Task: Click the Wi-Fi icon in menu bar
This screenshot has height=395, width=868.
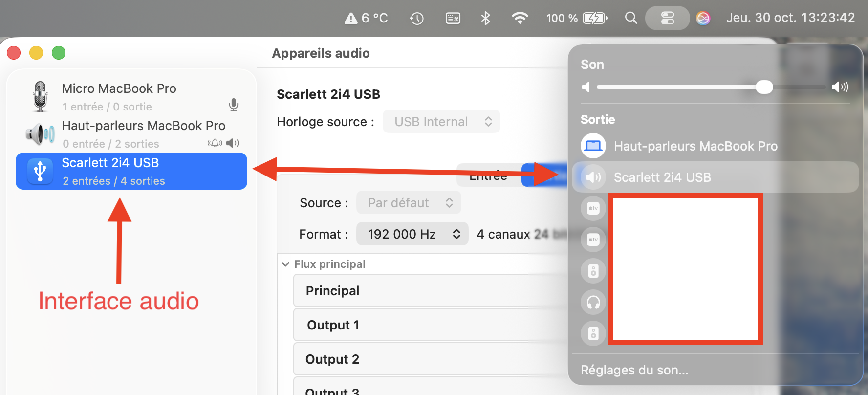Action: coord(520,19)
